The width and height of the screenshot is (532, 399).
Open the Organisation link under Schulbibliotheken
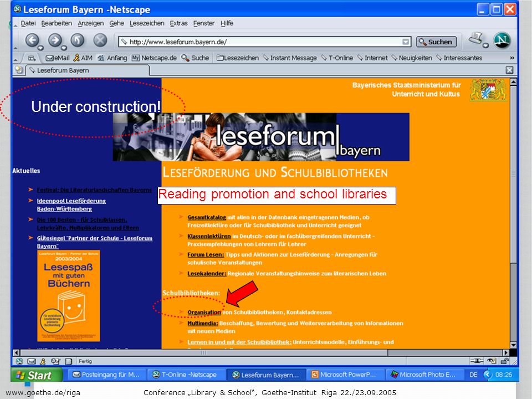[x=204, y=312]
